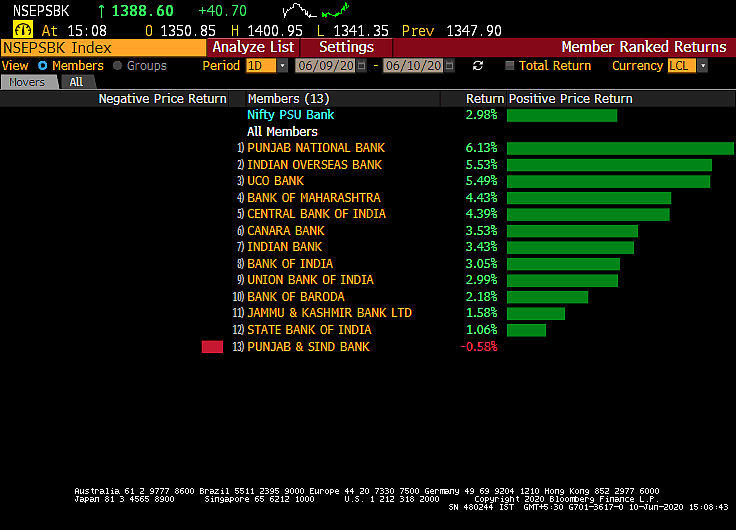Click green return bar for Punjab National Bank
The height and width of the screenshot is (530, 736).
(620, 148)
